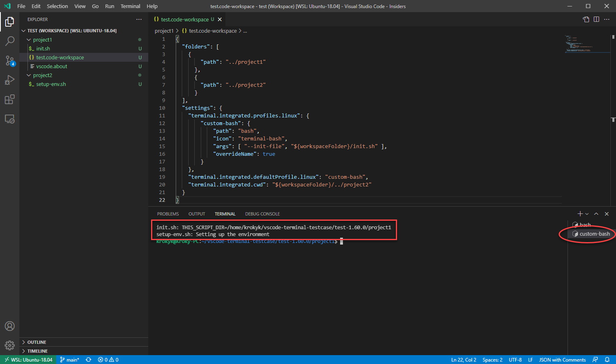Click the main* branch indicator
The width and height of the screenshot is (616, 364).
pos(69,360)
